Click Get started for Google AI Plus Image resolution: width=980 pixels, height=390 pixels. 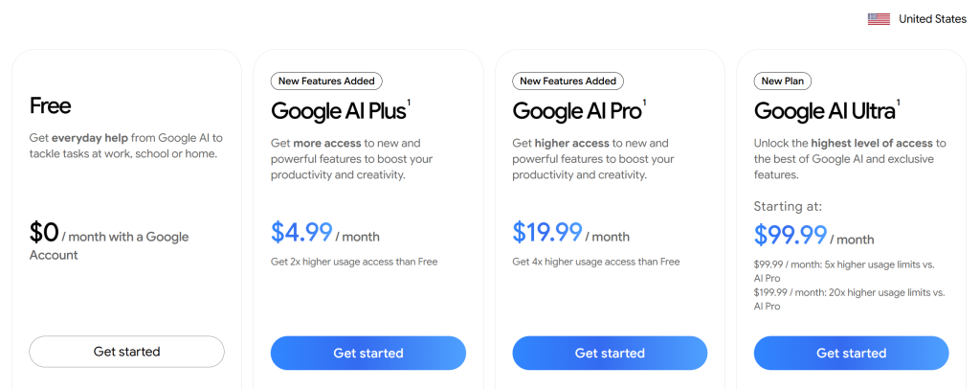368,353
